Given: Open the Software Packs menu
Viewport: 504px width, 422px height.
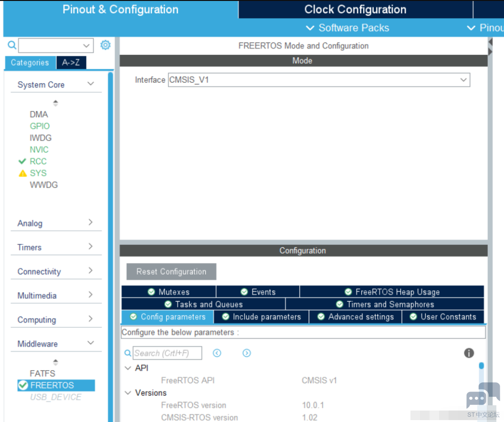Looking at the screenshot, I should pyautogui.click(x=347, y=28).
